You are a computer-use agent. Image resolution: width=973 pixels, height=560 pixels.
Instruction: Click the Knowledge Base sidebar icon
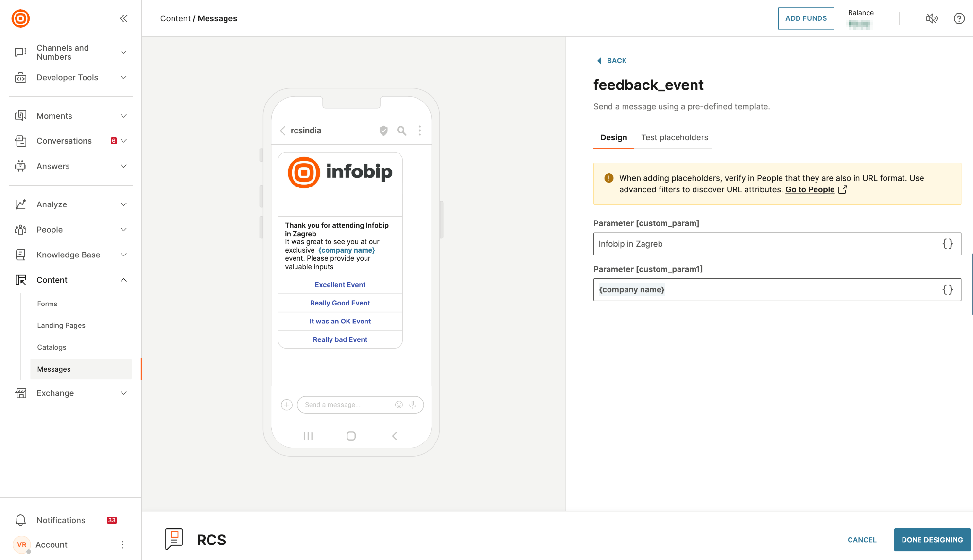[x=20, y=255]
